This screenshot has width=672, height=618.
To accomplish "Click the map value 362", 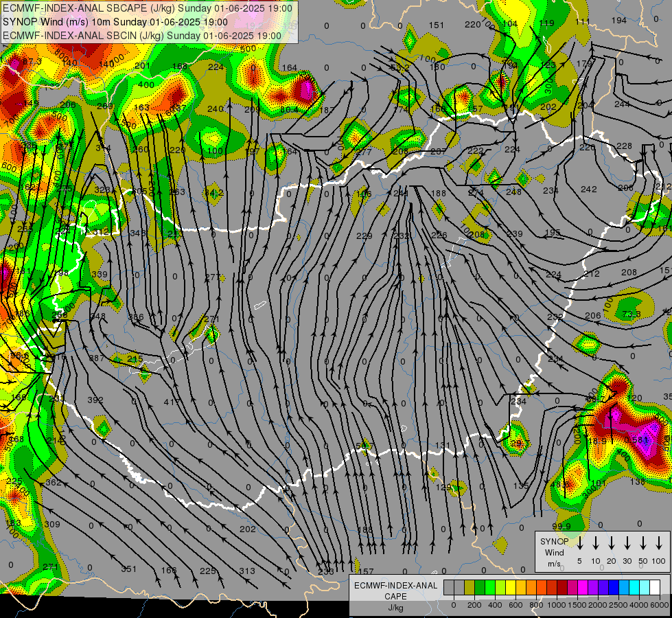I will pos(53,482).
